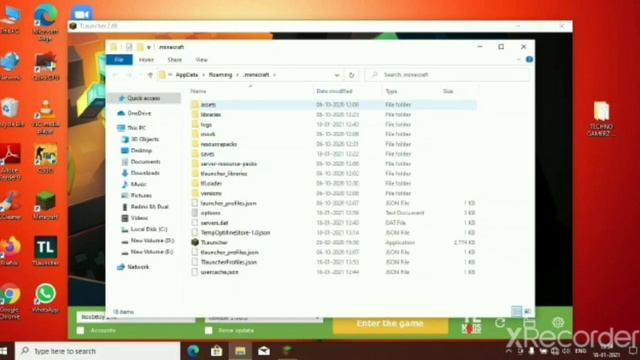Click AppData in the breadcrumb path
640x360 pixels.
coord(187,75)
